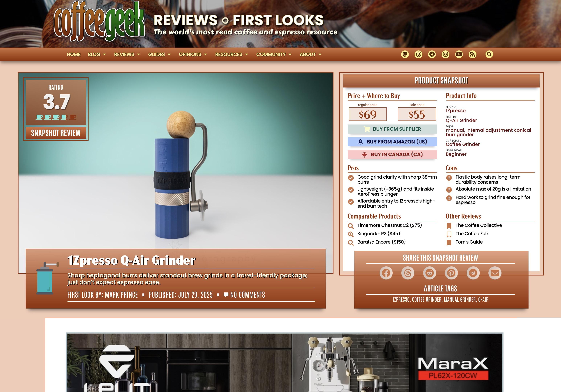This screenshot has height=392, width=561.
Task: Open the Mastodon social profile icon
Action: (405, 54)
